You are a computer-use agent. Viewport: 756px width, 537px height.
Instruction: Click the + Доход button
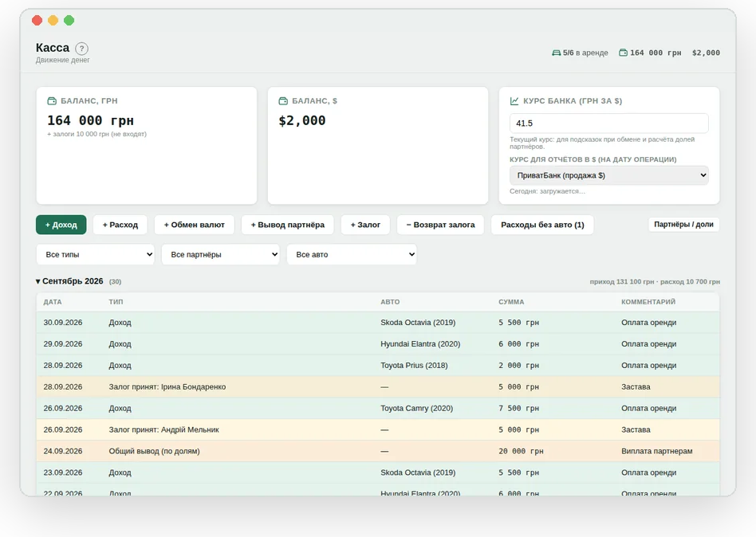(x=61, y=225)
